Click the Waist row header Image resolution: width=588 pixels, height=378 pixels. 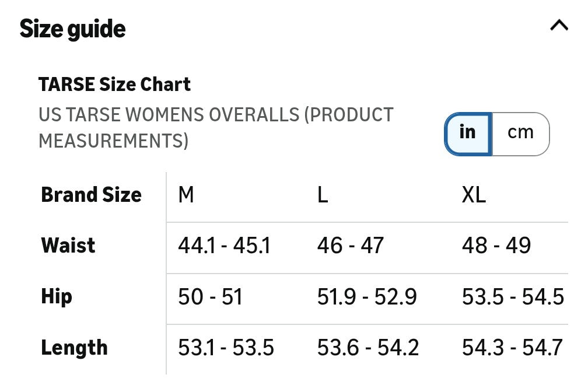[x=68, y=246]
